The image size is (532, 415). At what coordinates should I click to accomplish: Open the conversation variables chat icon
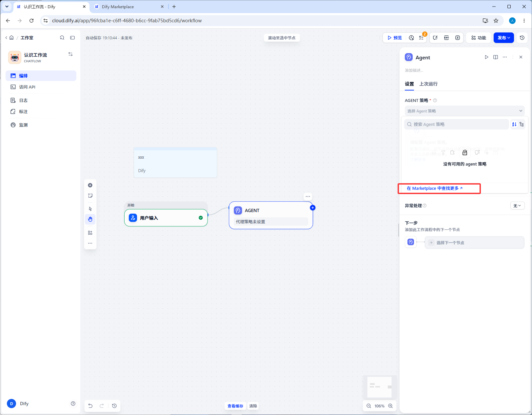(x=435, y=38)
